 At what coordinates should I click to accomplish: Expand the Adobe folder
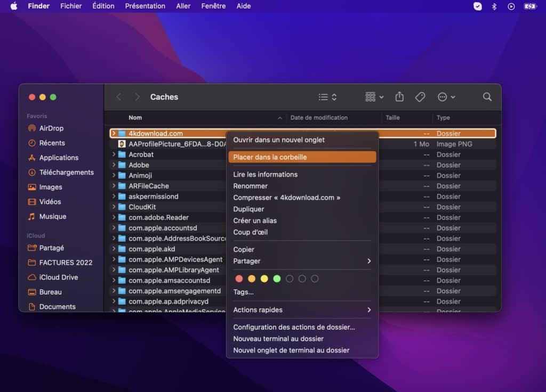[114, 165]
